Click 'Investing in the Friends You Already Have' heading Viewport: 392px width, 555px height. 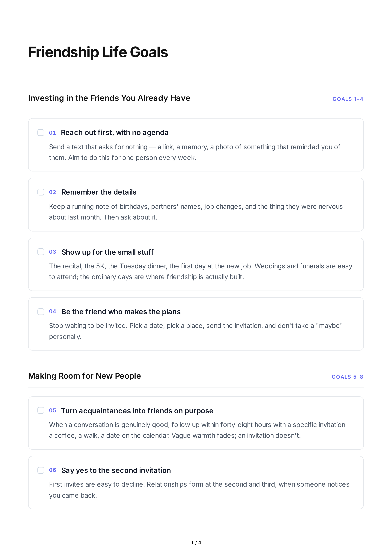(x=109, y=98)
